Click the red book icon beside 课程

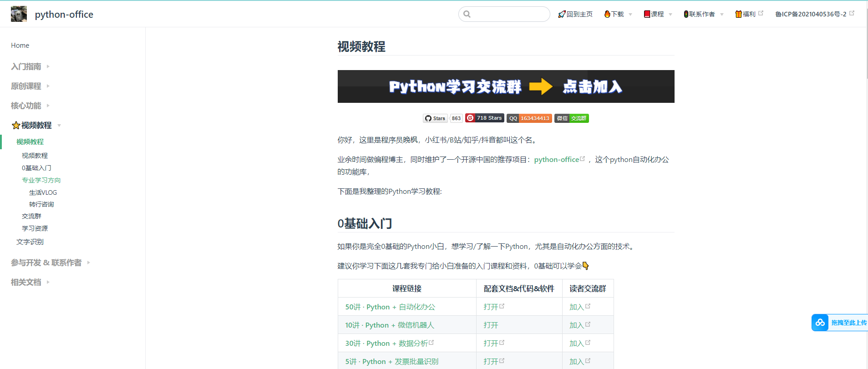tap(647, 14)
